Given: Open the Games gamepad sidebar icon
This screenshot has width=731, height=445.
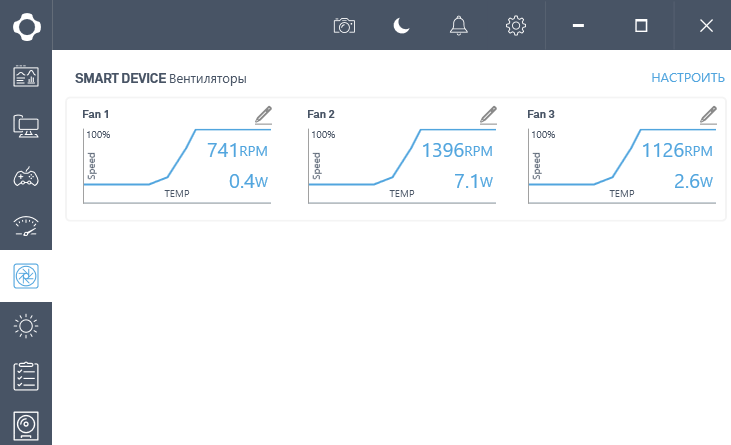Looking at the screenshot, I should (26, 177).
